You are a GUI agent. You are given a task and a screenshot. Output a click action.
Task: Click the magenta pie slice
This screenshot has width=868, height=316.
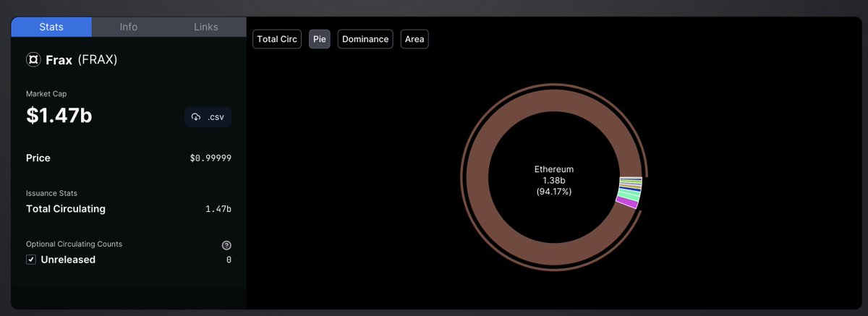pyautogui.click(x=627, y=203)
